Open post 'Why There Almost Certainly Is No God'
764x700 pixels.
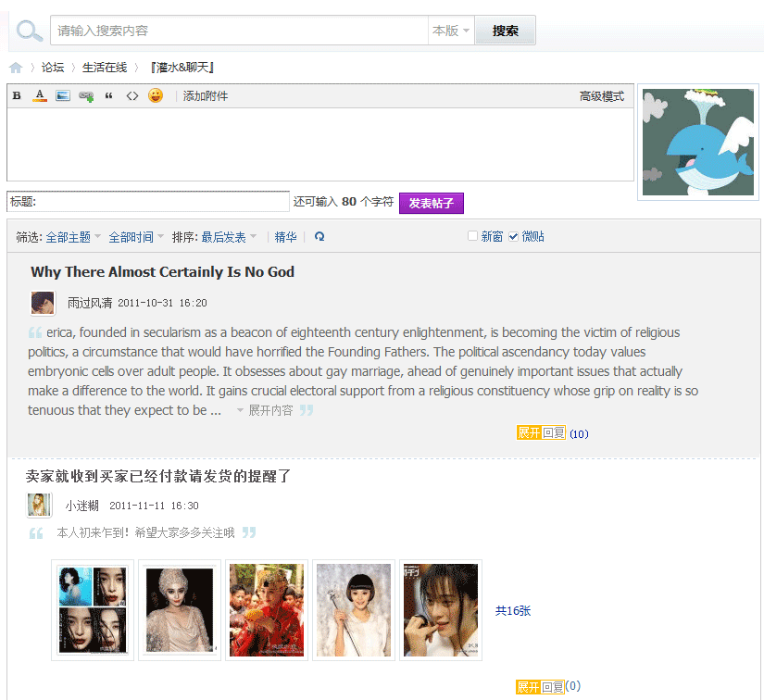[x=162, y=272]
